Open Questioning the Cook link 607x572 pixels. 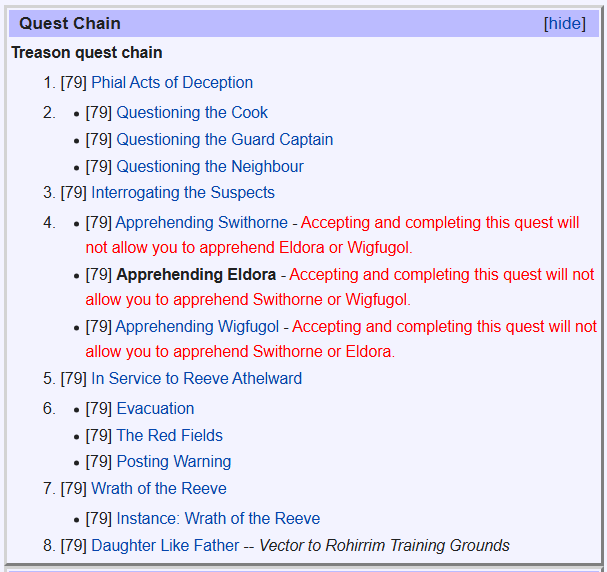(x=192, y=113)
